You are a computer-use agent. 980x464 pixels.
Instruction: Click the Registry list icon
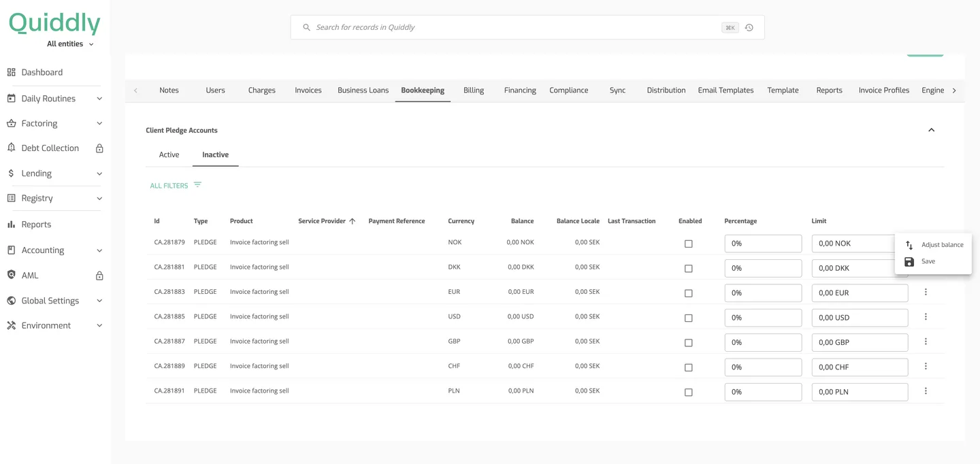(x=11, y=198)
